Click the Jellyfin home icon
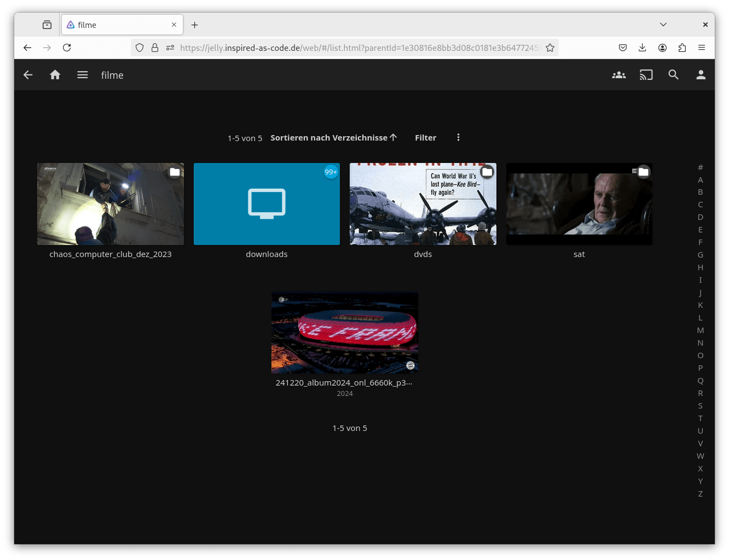Screen dimensions: 729x560 pos(55,75)
